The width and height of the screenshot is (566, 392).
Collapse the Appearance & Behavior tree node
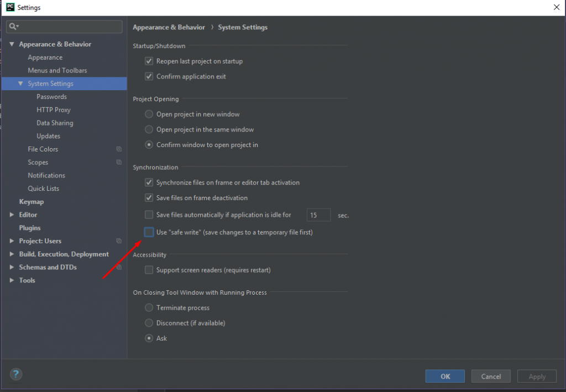(x=12, y=44)
